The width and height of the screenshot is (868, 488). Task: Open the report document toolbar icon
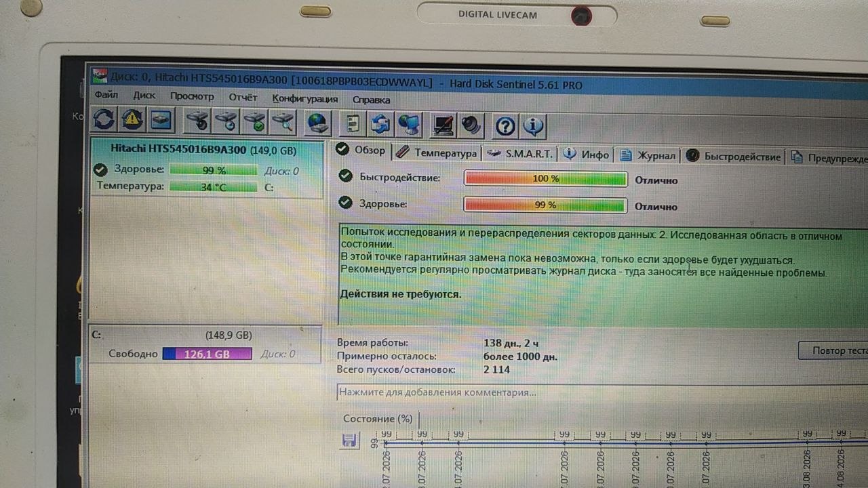tap(353, 124)
